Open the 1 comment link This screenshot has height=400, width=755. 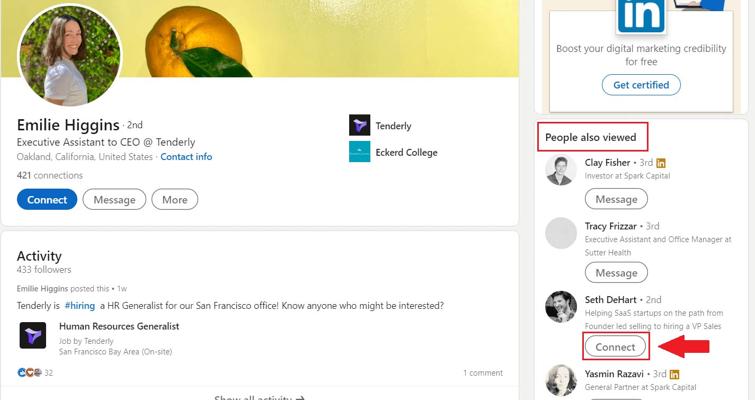click(483, 373)
